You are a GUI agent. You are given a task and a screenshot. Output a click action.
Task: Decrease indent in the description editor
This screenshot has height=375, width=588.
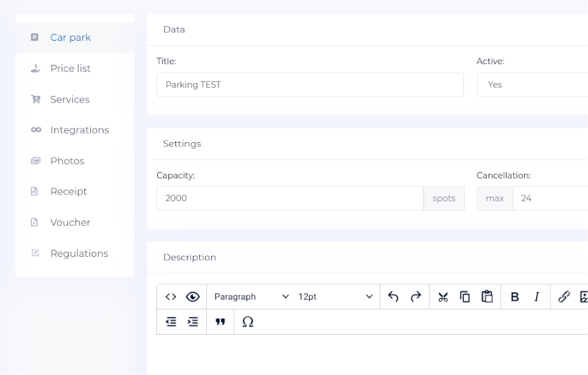click(x=171, y=322)
